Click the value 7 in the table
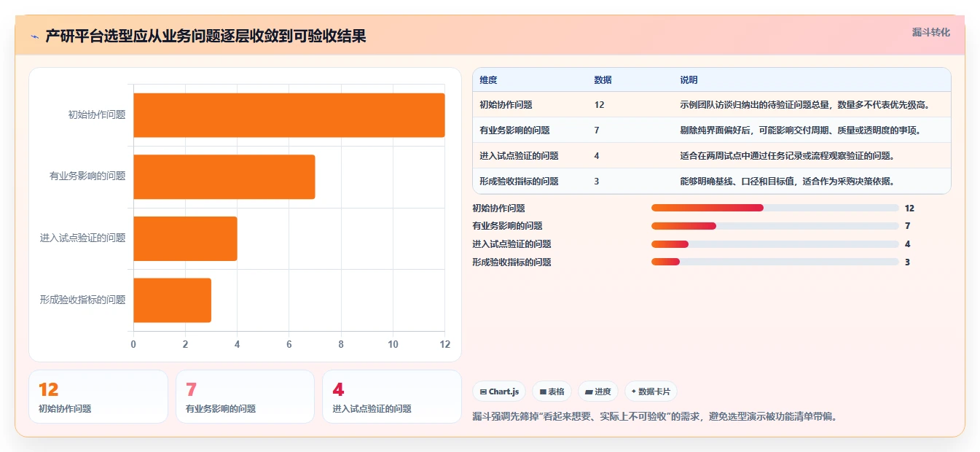Screen dimensions: 980x452 tap(597, 130)
